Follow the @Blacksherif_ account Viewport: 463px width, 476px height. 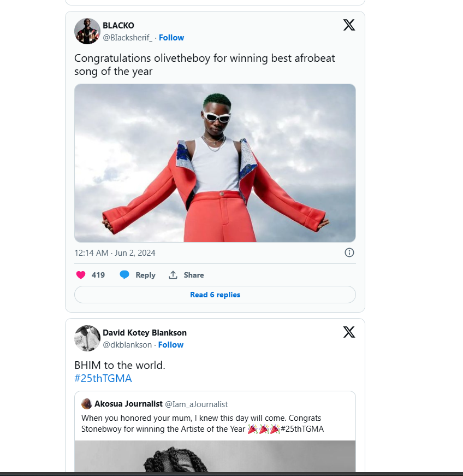[x=171, y=38]
